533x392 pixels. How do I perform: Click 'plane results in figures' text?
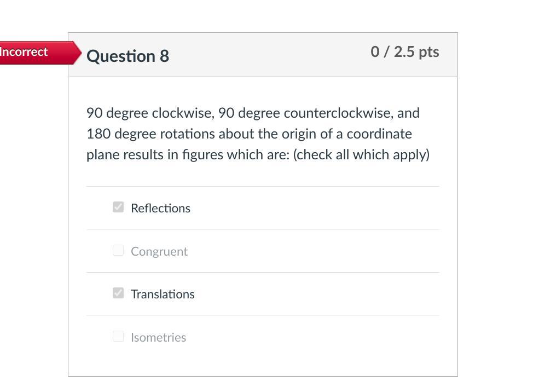pyautogui.click(x=155, y=155)
